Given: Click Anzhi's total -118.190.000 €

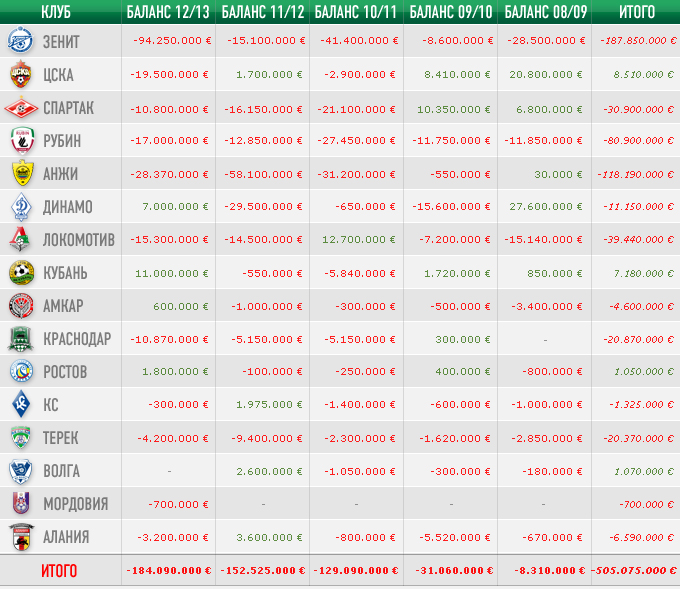Looking at the screenshot, I should coord(635,174).
